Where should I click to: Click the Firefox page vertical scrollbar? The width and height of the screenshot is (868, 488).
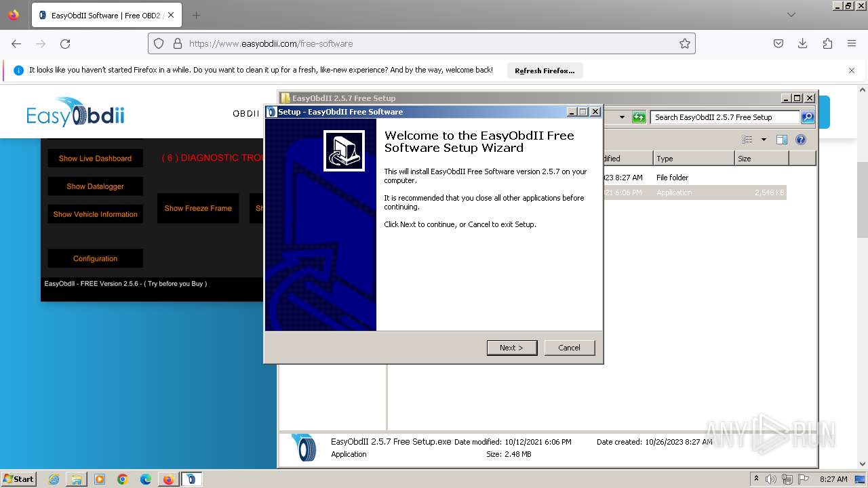tap(863, 199)
